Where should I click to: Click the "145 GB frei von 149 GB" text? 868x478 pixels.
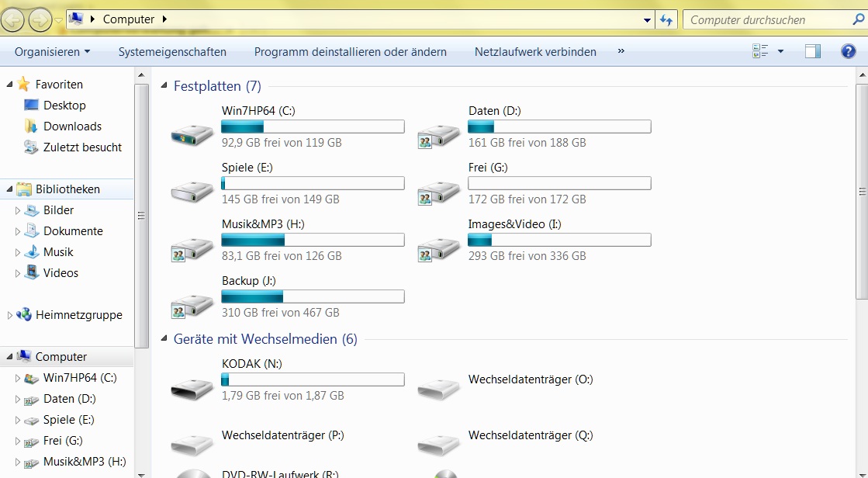click(281, 199)
